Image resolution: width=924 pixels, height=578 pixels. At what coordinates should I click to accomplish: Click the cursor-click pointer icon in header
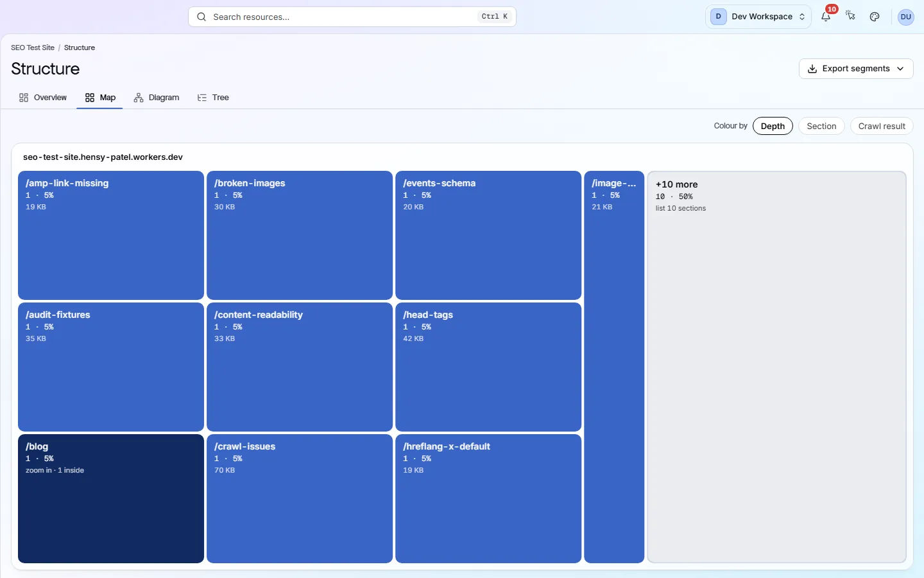point(850,17)
